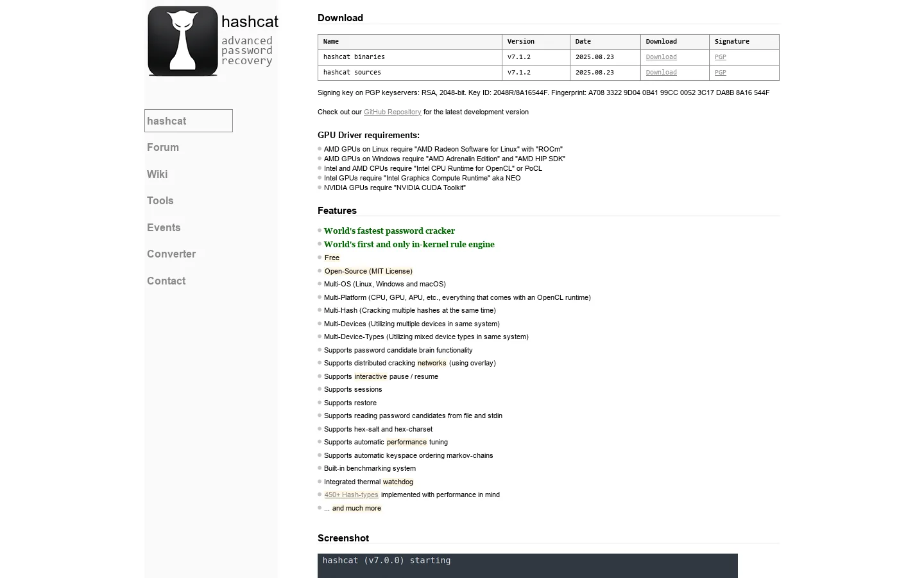This screenshot has width=924, height=578.
Task: Open the hashcat menu item in sidebar
Action: pos(189,121)
